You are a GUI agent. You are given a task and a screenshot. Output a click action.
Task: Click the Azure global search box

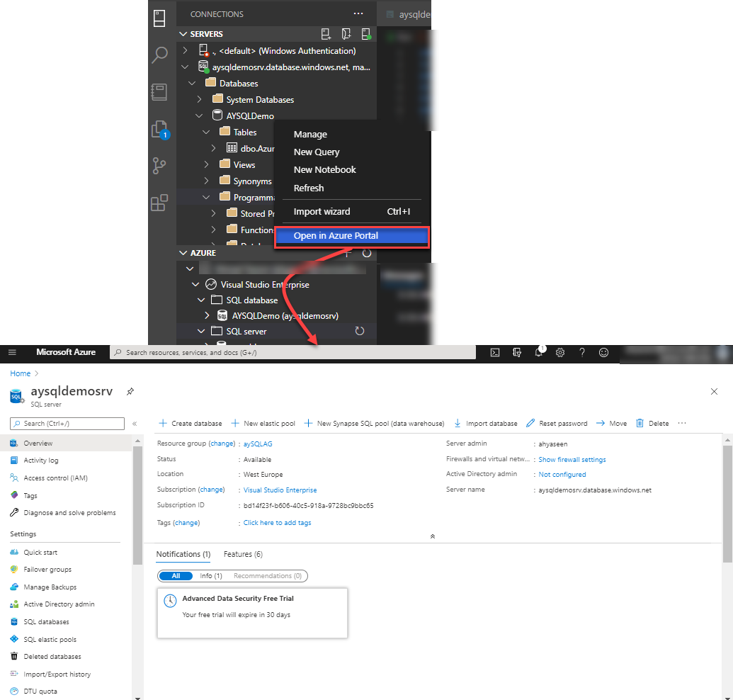pyautogui.click(x=292, y=353)
